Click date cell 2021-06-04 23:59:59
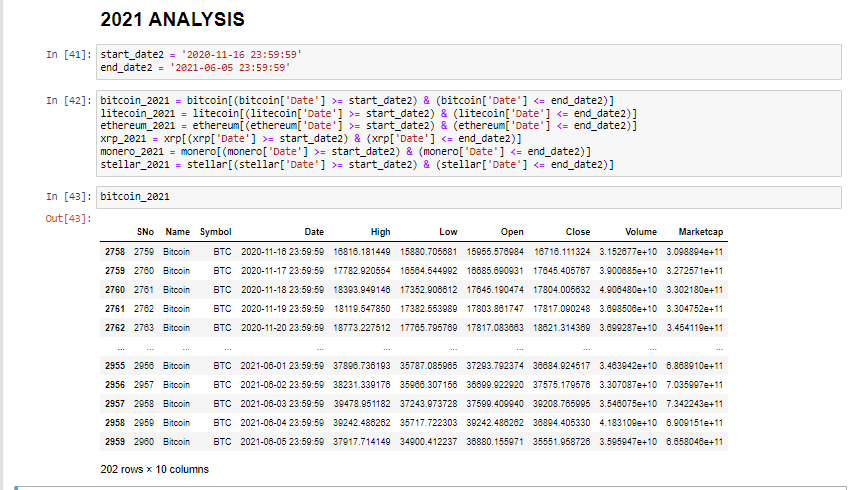This screenshot has height=490, width=853. tap(282, 423)
